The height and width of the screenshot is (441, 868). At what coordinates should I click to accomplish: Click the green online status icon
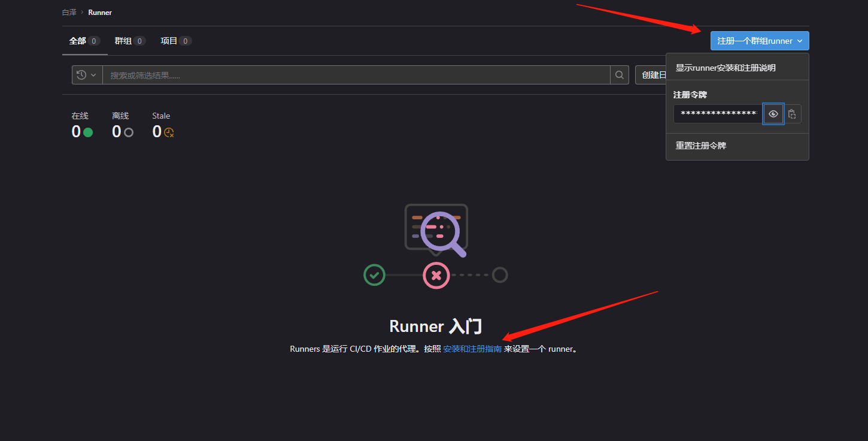88,132
